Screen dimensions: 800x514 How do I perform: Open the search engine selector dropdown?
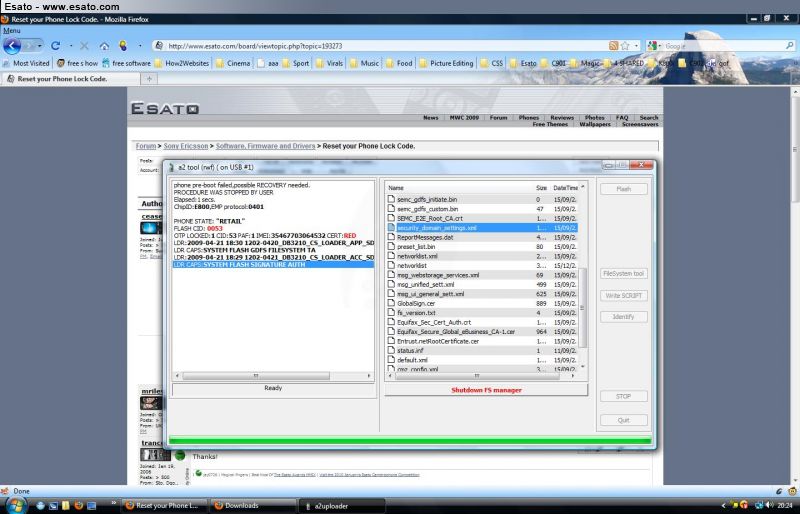pos(653,46)
